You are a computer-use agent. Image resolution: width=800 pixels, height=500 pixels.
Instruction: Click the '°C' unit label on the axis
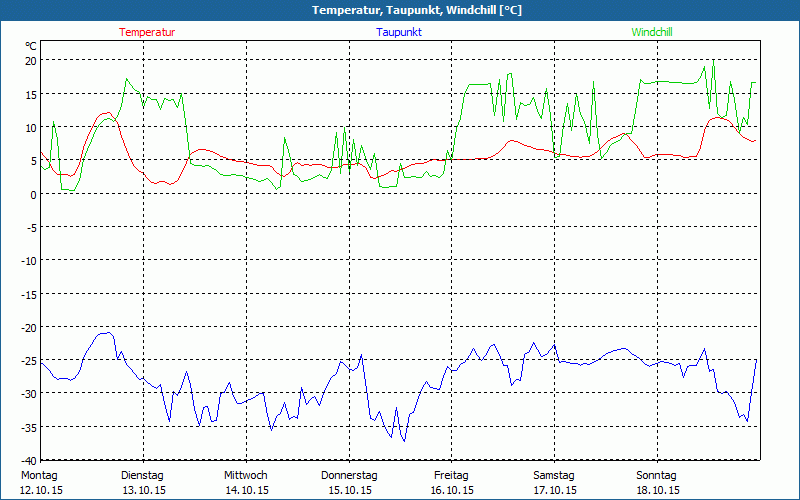[31, 46]
